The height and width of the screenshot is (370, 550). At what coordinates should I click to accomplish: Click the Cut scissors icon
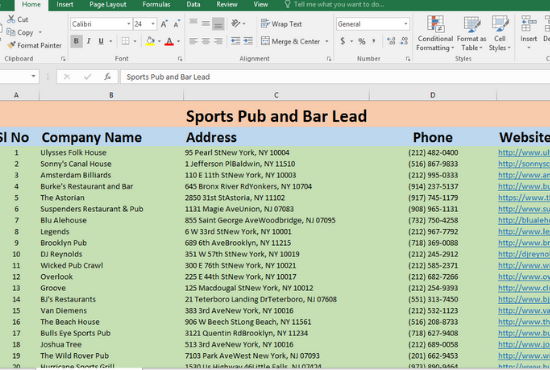pyautogui.click(x=12, y=19)
